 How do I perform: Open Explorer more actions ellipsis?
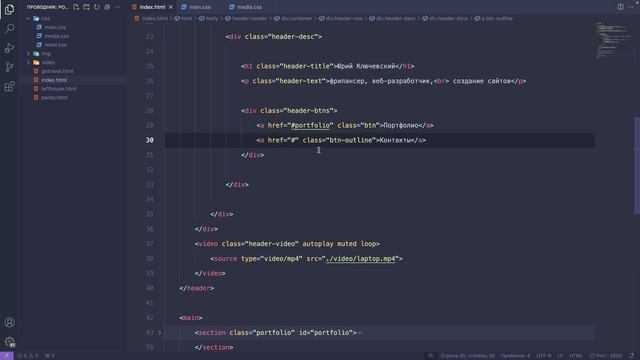point(118,7)
